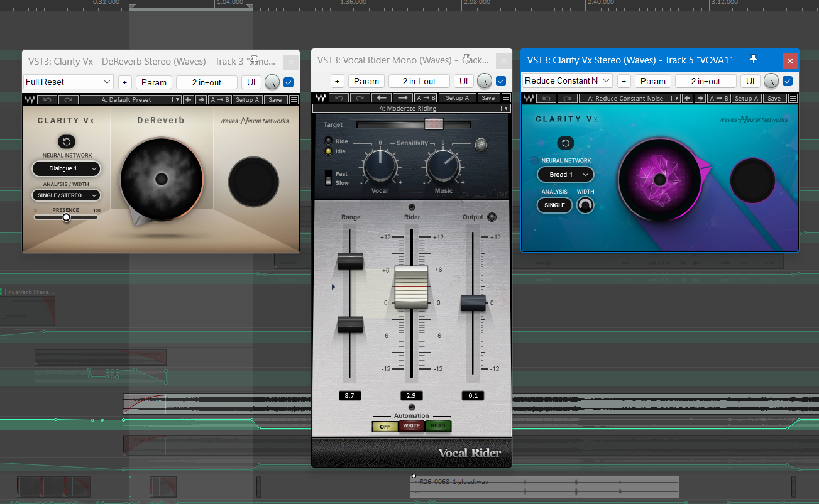The image size is (819, 504).
Task: Open A: Moderate Riding preset menu
Action: point(412,108)
